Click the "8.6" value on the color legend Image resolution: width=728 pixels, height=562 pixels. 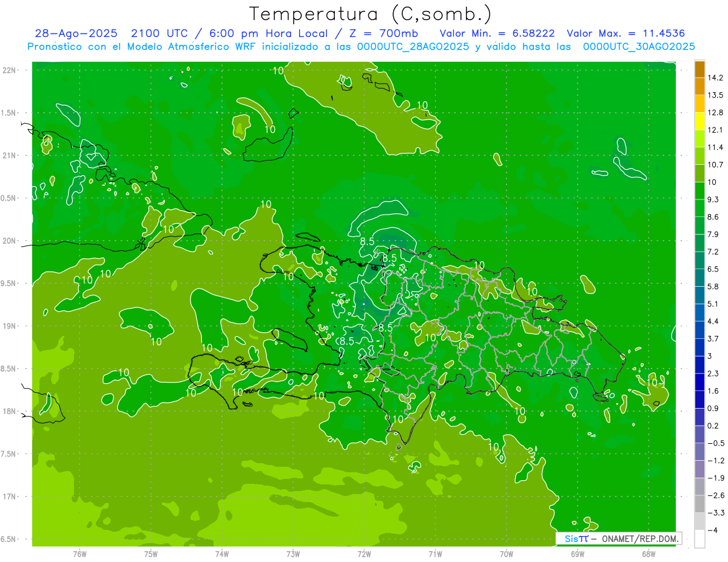713,217
